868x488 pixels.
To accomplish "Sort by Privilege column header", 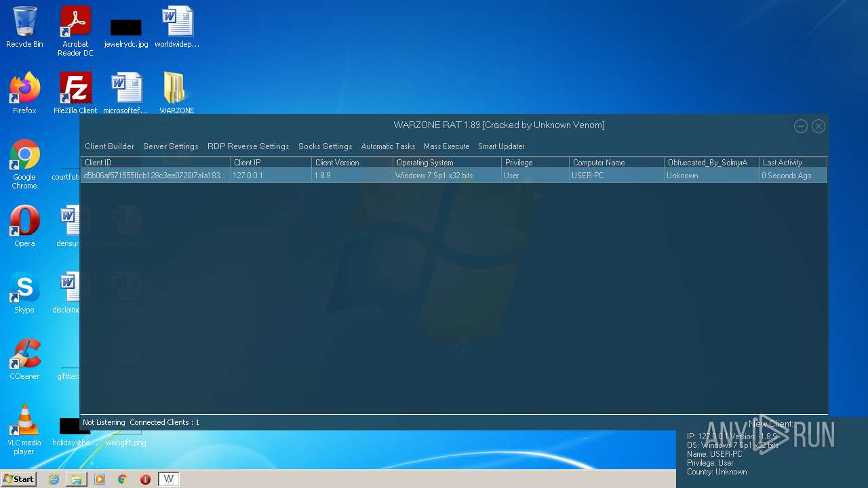I will (x=535, y=163).
